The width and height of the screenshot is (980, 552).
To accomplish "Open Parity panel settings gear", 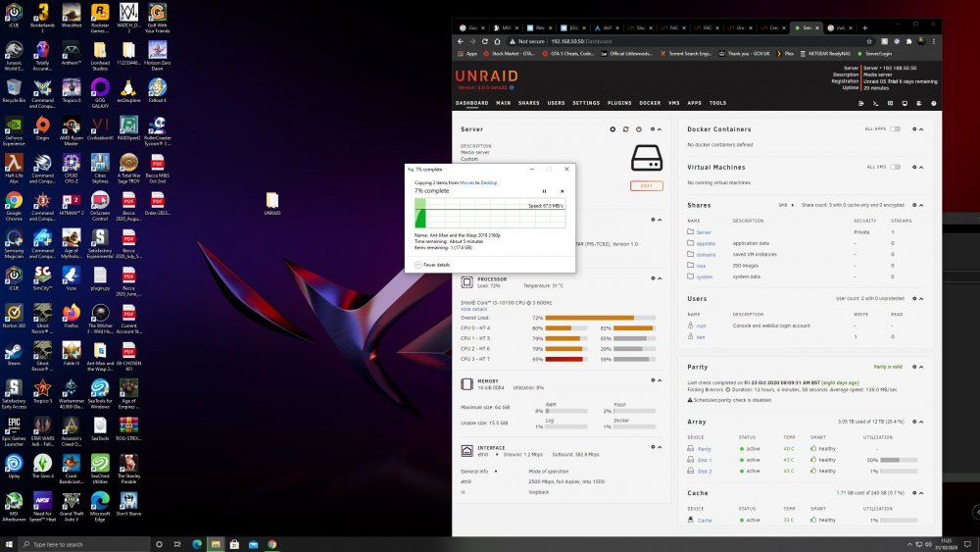I will (x=914, y=367).
